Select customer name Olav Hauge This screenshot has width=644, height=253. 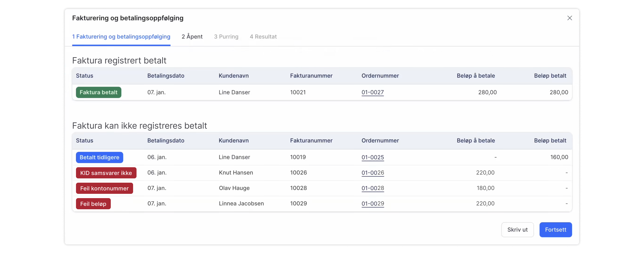[234, 188]
